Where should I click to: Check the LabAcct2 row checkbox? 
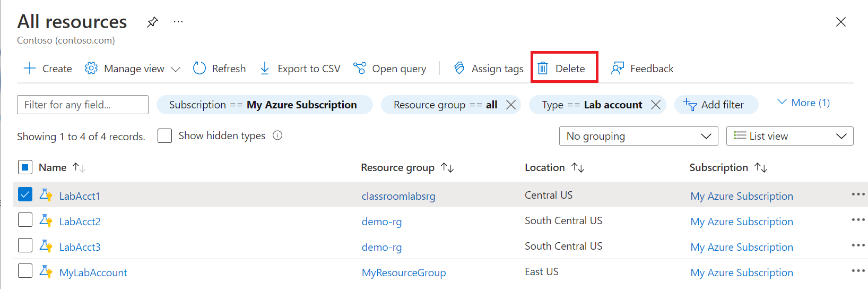(x=25, y=220)
